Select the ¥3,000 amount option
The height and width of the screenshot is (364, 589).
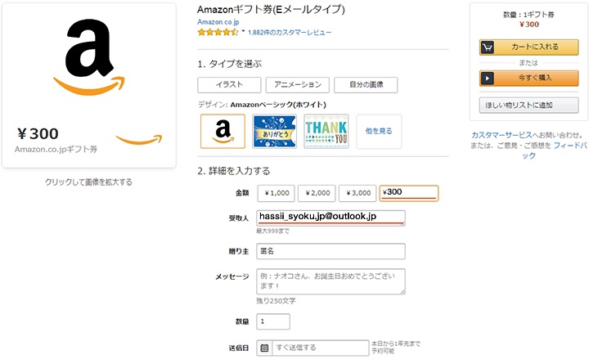tap(357, 193)
